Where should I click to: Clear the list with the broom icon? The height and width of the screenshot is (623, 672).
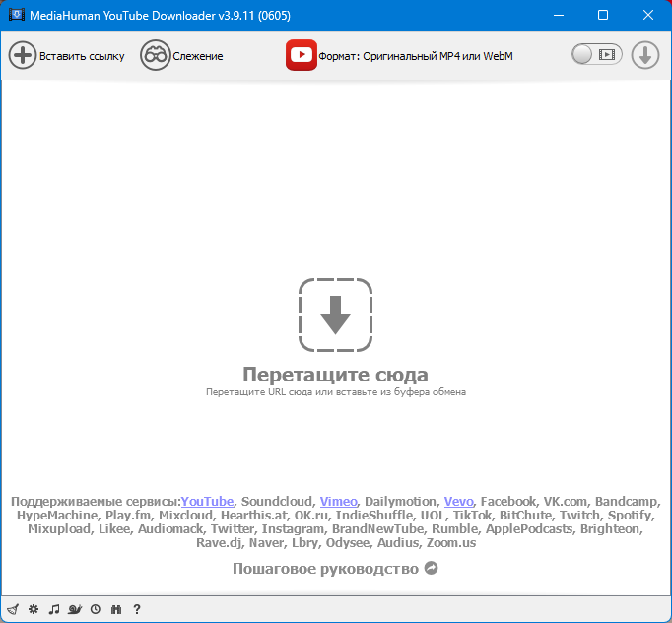pos(13,609)
